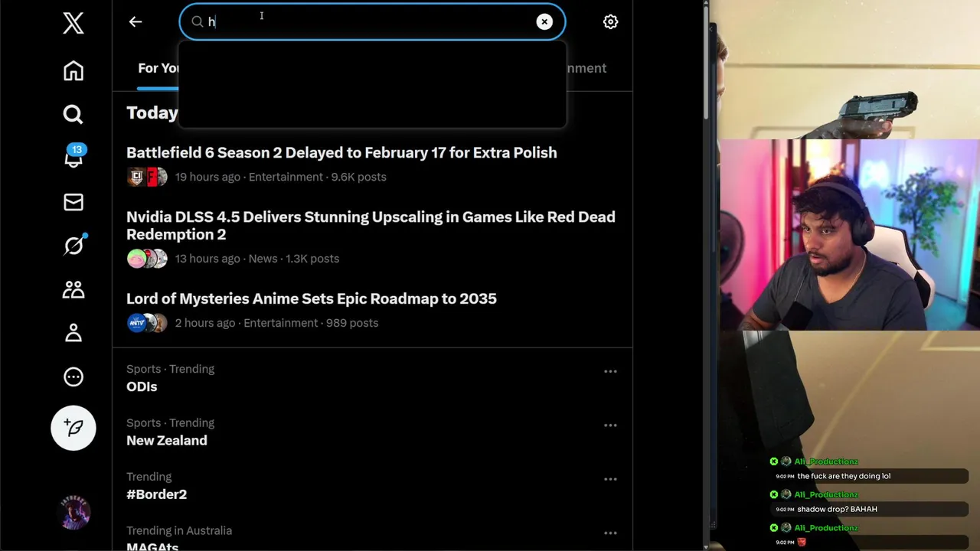Open the #Border2 trending hashtag
Image resolution: width=980 pixels, height=551 pixels.
click(157, 494)
